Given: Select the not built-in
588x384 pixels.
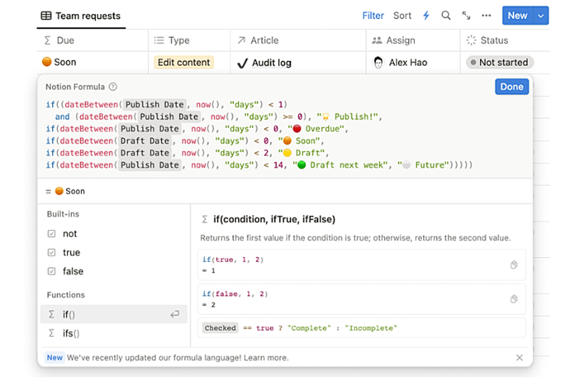Looking at the screenshot, I should [x=113, y=233].
